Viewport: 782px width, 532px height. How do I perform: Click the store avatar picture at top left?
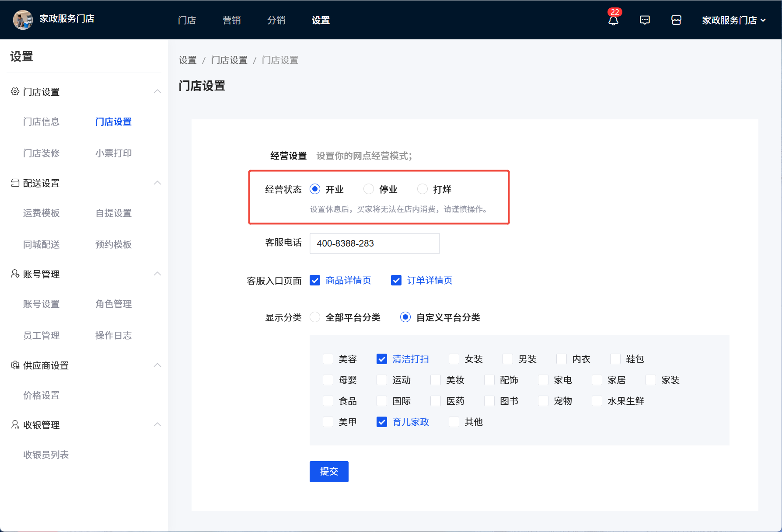point(23,20)
